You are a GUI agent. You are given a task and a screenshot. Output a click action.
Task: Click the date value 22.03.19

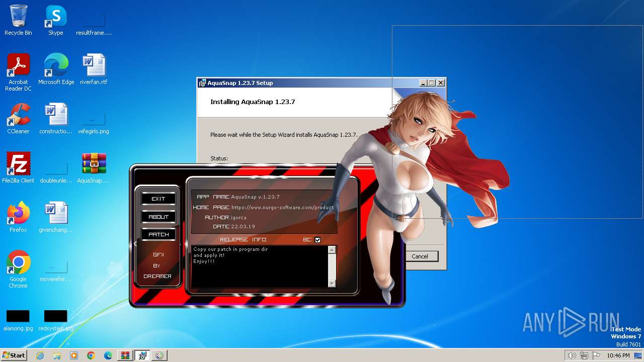(x=243, y=227)
